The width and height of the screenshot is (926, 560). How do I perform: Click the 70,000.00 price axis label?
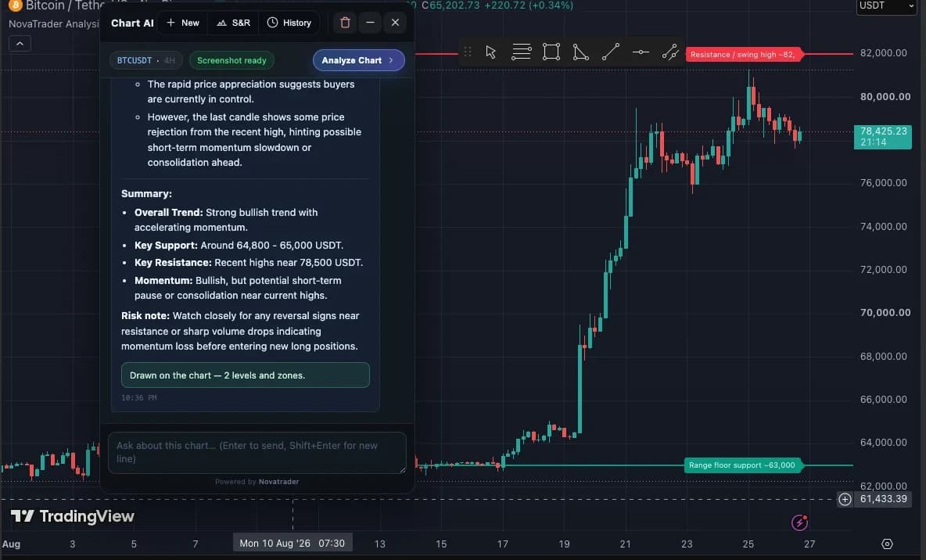click(885, 313)
